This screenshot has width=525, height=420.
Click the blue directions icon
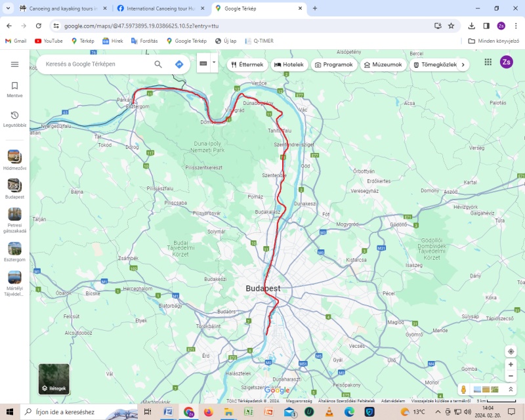(x=179, y=64)
